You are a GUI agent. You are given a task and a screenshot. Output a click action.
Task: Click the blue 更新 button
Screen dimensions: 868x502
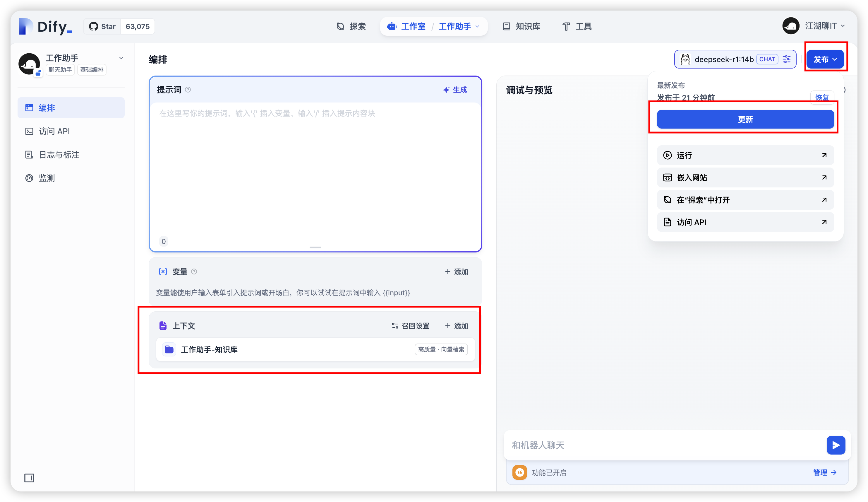745,119
